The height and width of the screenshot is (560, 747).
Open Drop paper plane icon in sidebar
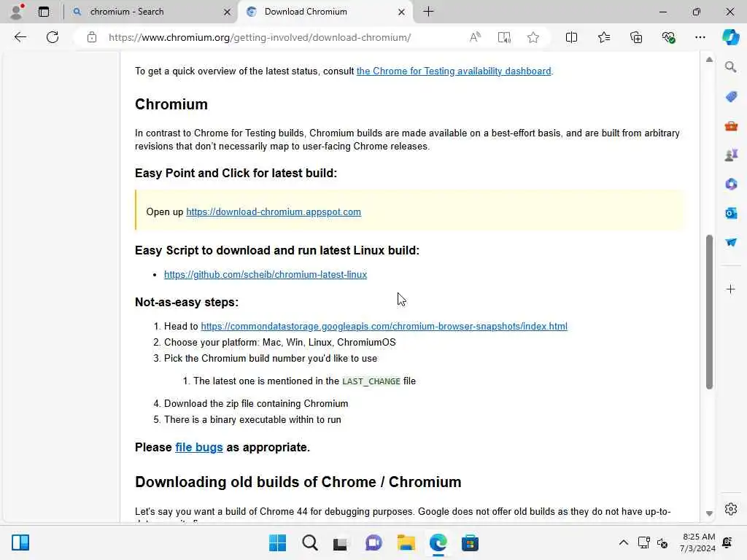pos(731,242)
